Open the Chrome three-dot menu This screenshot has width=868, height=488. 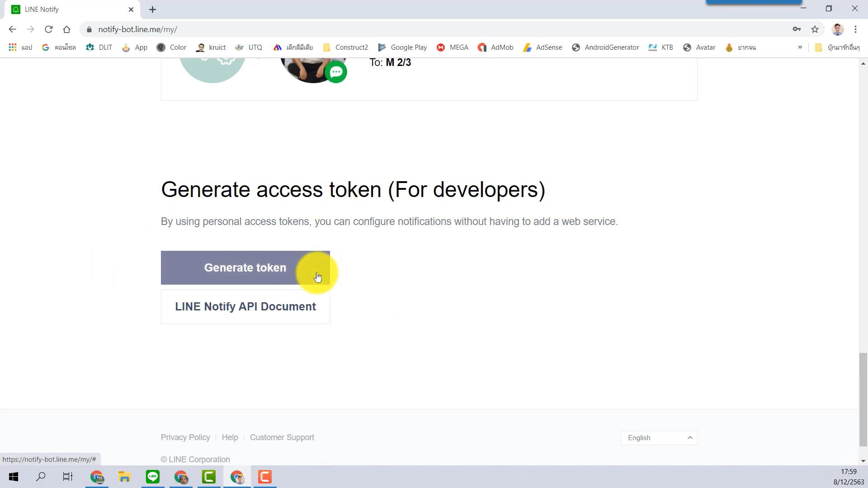point(855,29)
